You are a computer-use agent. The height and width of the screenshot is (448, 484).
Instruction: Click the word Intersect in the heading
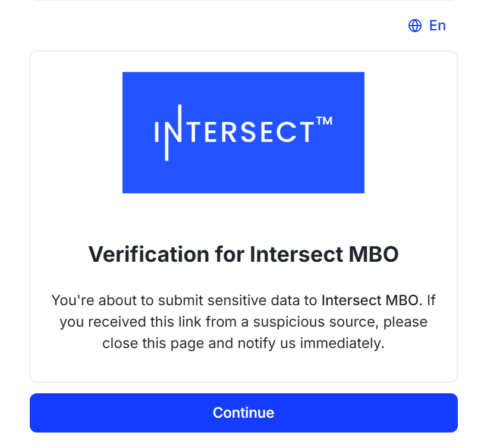coord(294,254)
